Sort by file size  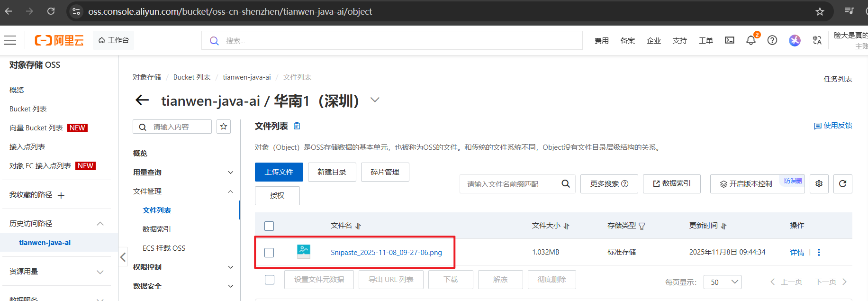[566, 226]
